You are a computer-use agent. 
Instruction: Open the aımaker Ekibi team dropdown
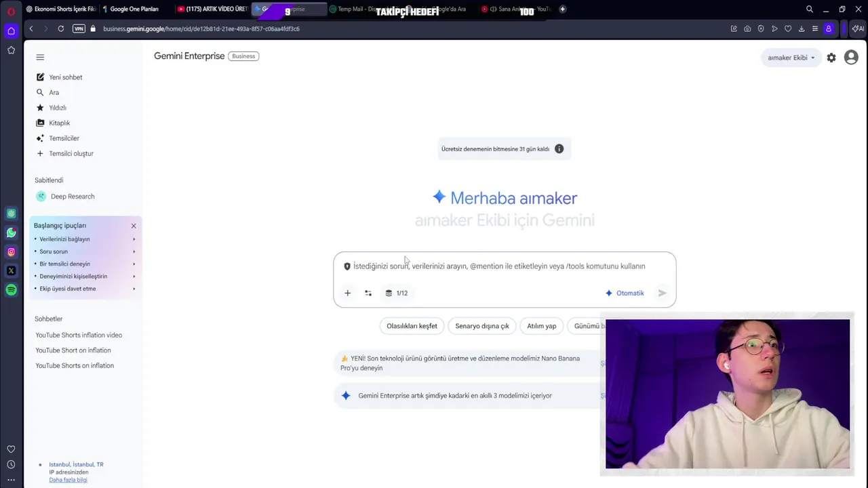[791, 58]
